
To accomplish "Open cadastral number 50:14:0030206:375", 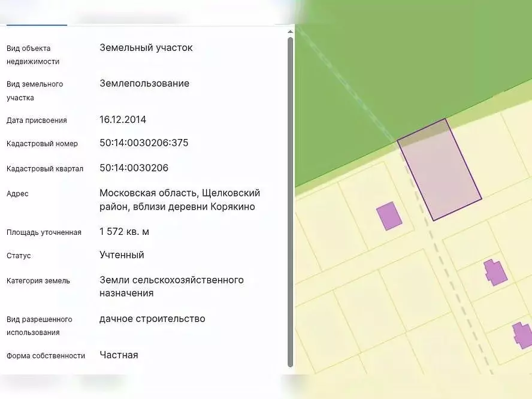I will pyautogui.click(x=144, y=143).
